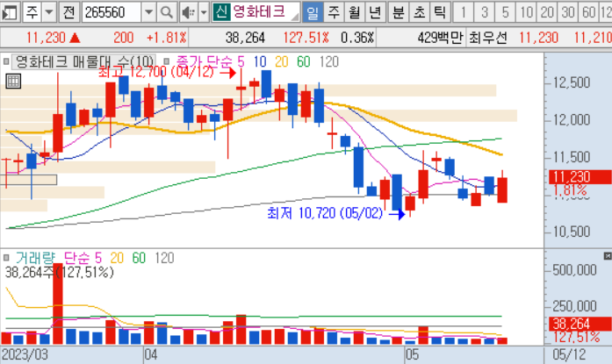Switch to the 주 weekly chart period
The height and width of the screenshot is (364, 612).
point(334,12)
